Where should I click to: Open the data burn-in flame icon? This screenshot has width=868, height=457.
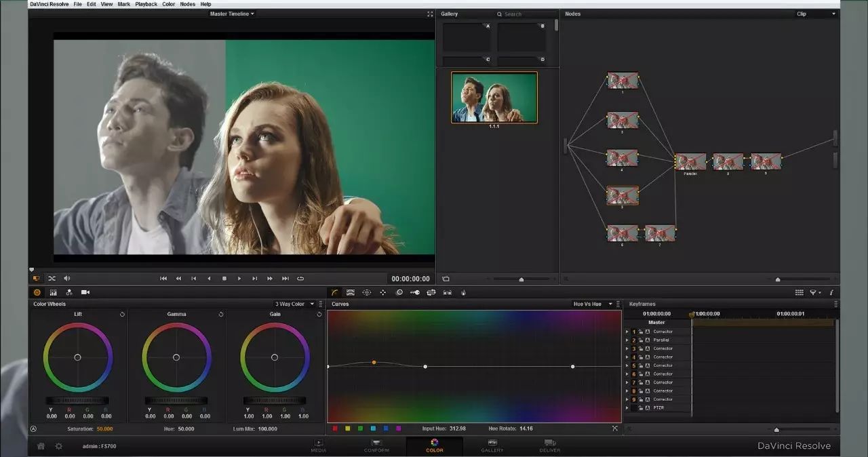[463, 292]
